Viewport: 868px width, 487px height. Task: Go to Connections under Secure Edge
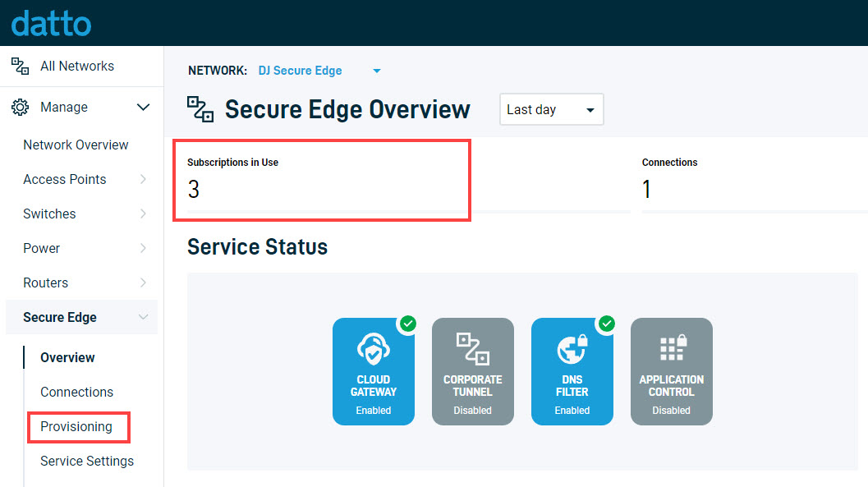(x=77, y=392)
